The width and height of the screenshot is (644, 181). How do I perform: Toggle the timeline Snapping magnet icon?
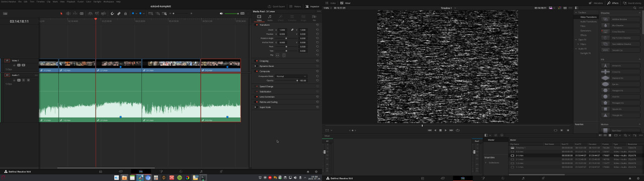pyautogui.click(x=112, y=14)
